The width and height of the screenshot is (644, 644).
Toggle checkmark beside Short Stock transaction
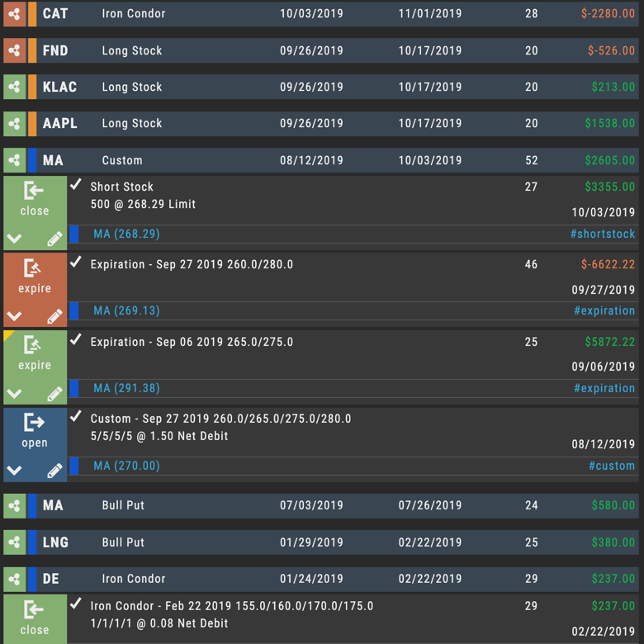(x=76, y=184)
